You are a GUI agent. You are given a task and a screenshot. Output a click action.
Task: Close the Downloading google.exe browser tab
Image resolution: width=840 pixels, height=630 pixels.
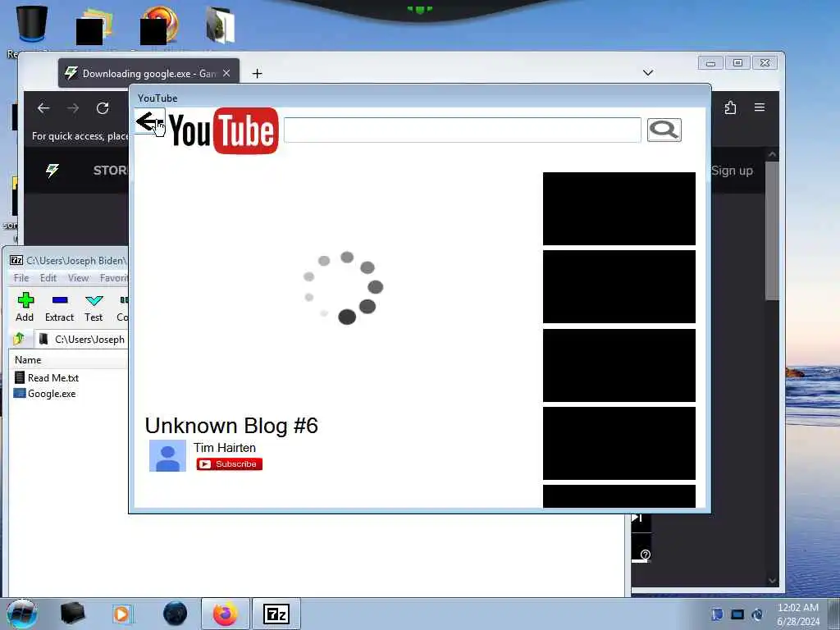[226, 73]
